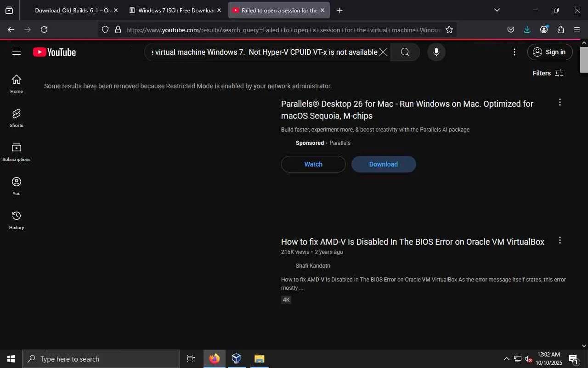
Task: Select the Failed to open a session tab
Action: pyautogui.click(x=279, y=10)
